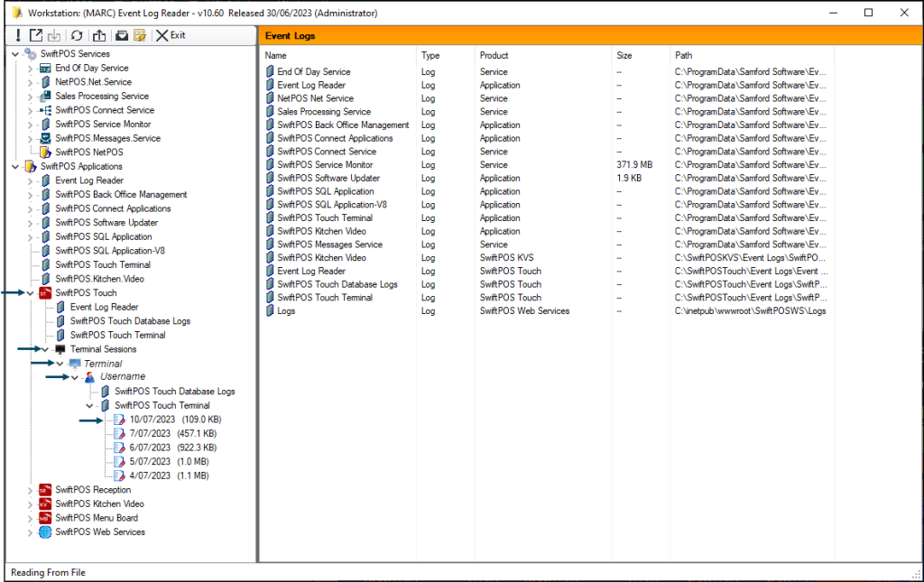Sort logs by the Name column
924x582 pixels.
pos(275,55)
